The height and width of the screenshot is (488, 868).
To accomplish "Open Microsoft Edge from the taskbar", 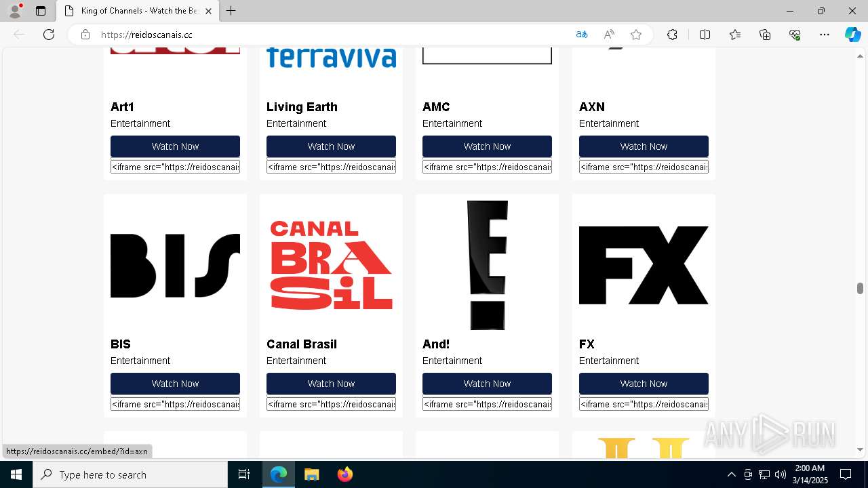I will point(279,474).
